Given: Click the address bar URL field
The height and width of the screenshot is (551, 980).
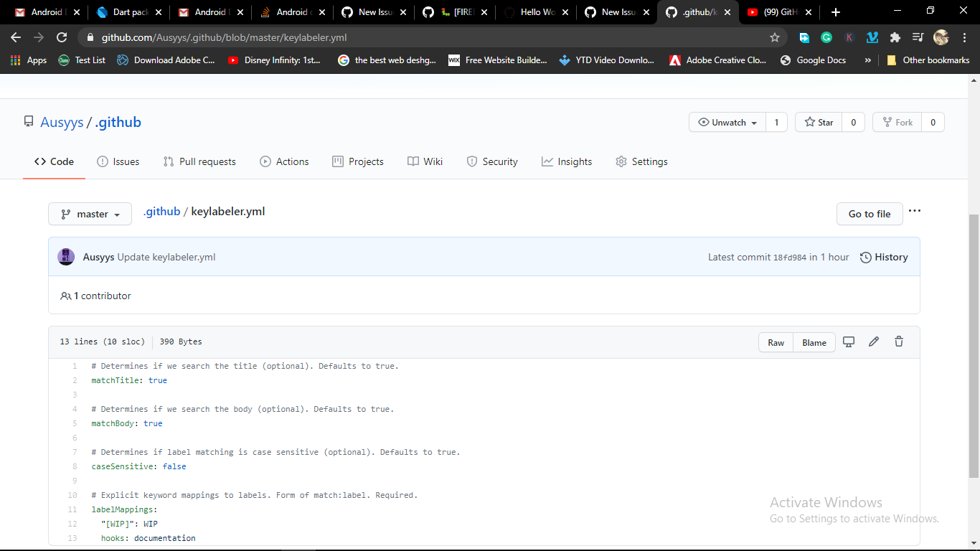Looking at the screenshot, I should 430,37.
